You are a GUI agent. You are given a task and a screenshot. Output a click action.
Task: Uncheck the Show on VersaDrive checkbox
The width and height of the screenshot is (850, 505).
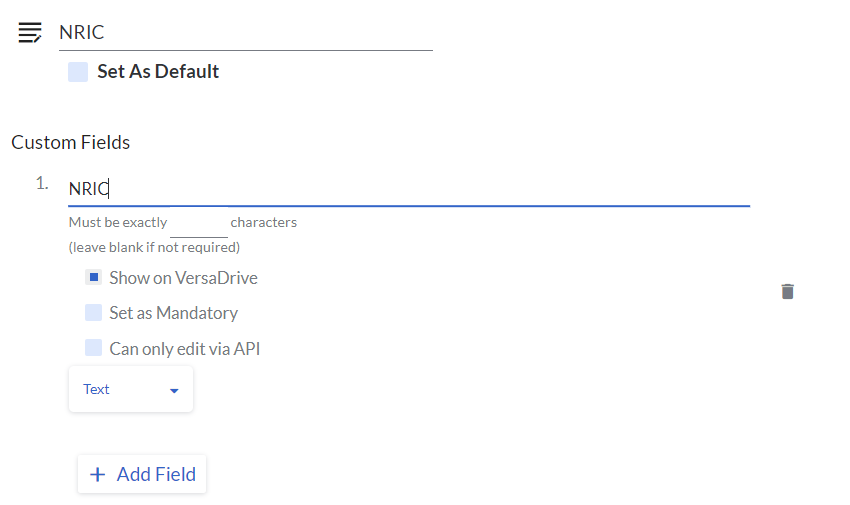[x=94, y=277]
